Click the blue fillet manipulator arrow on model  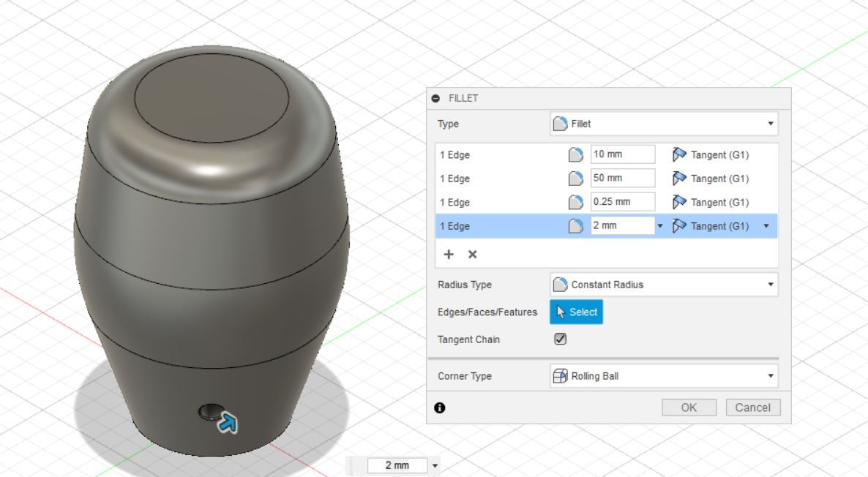point(228,424)
